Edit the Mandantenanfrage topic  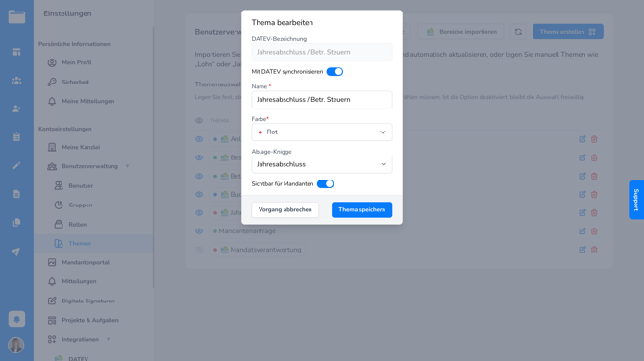(582, 231)
